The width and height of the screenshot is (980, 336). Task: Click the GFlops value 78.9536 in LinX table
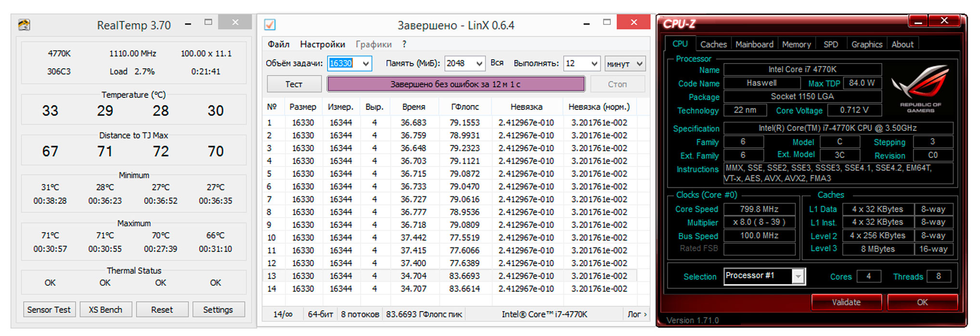464,212
